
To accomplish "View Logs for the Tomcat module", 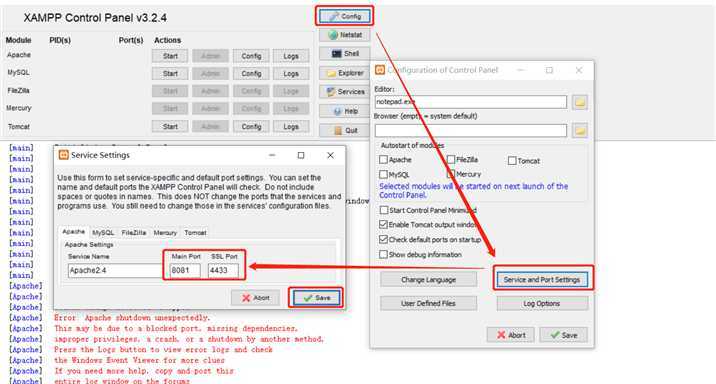I will pyautogui.click(x=291, y=126).
